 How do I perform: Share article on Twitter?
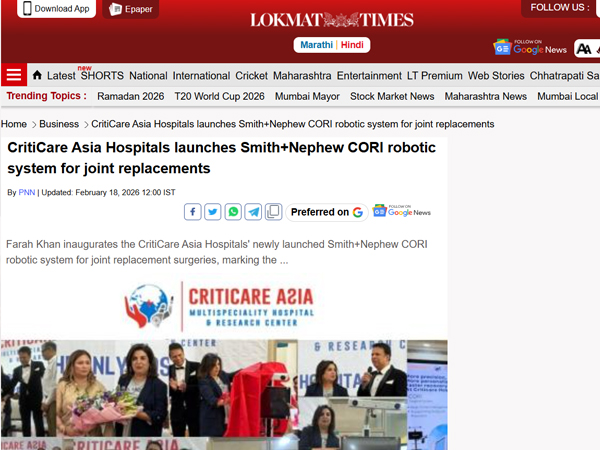click(x=213, y=212)
